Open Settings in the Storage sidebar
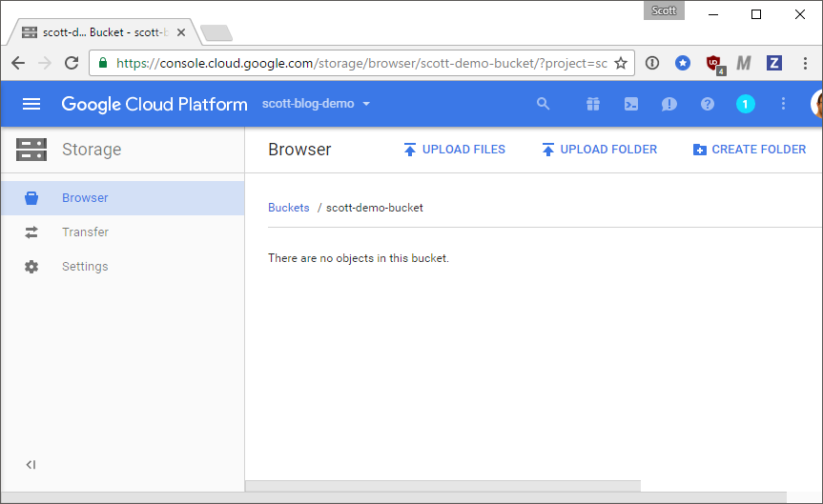Viewport: 823px width, 504px height. tap(85, 267)
